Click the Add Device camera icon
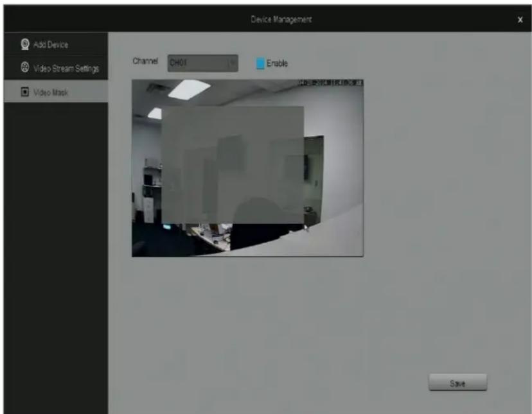Viewport: 532px width, 414px height. (x=25, y=44)
